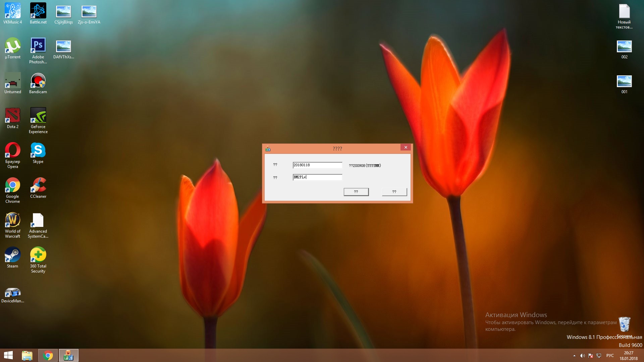
Task: Select the 360 Total Security icon
Action: [38, 255]
